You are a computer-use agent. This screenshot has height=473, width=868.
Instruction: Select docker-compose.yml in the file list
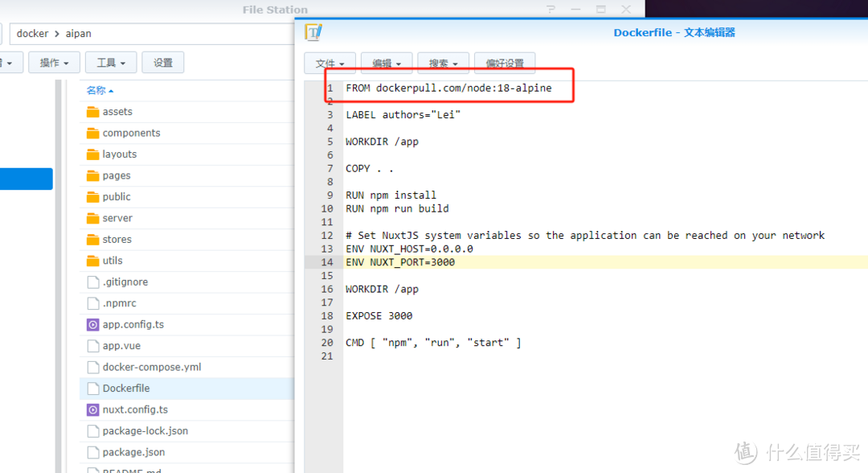[x=152, y=367]
